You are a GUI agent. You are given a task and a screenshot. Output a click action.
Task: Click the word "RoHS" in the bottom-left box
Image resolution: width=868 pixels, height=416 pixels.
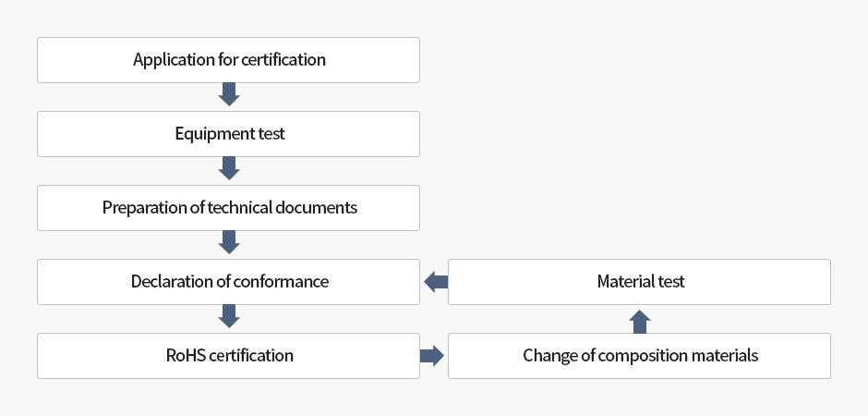coord(181,356)
